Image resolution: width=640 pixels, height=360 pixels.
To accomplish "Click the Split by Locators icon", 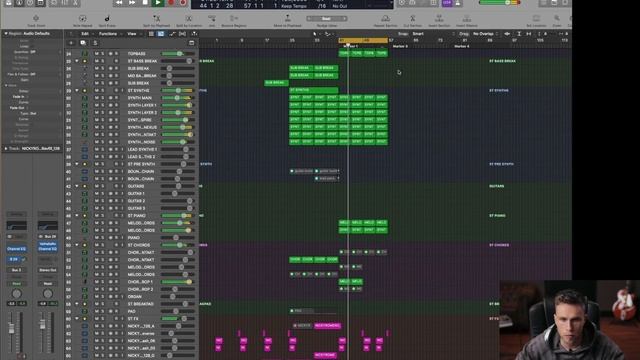I will tap(189, 18).
